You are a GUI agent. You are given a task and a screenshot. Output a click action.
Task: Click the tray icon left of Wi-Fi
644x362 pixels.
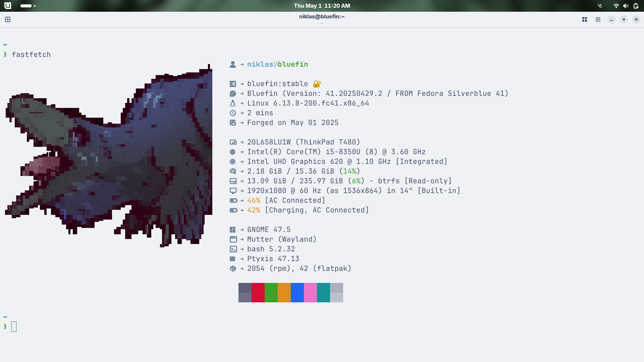600,6
